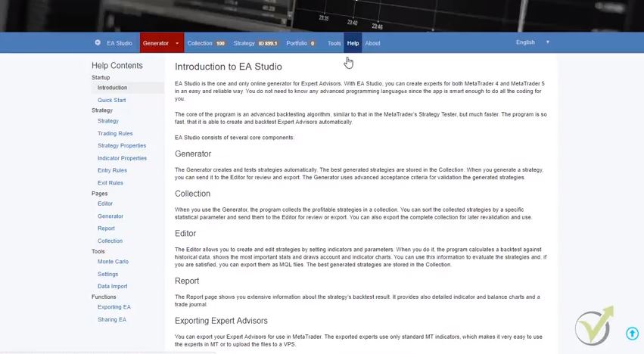Open Indicator Properties help page
Image resolution: width=644 pixels, height=354 pixels.
click(x=122, y=158)
